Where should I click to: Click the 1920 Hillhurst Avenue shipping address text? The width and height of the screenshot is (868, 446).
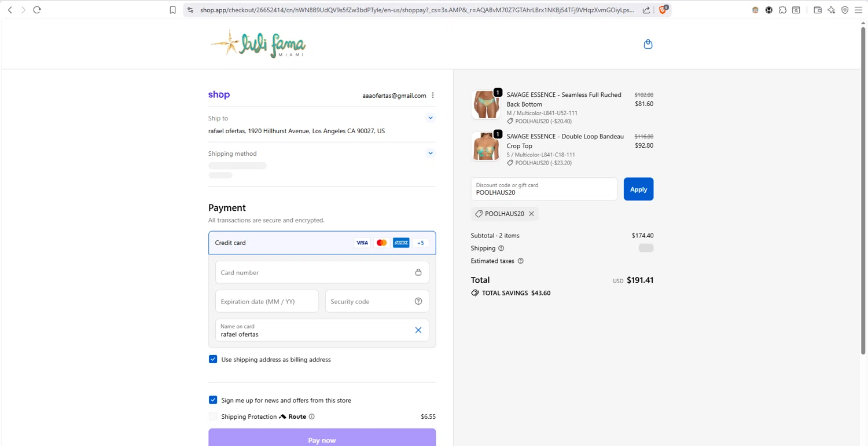pos(296,131)
